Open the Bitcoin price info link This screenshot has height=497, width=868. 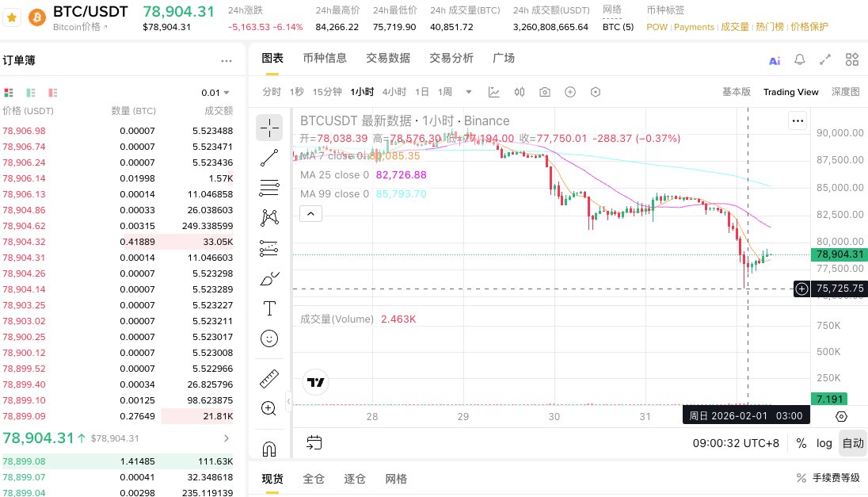[80, 27]
